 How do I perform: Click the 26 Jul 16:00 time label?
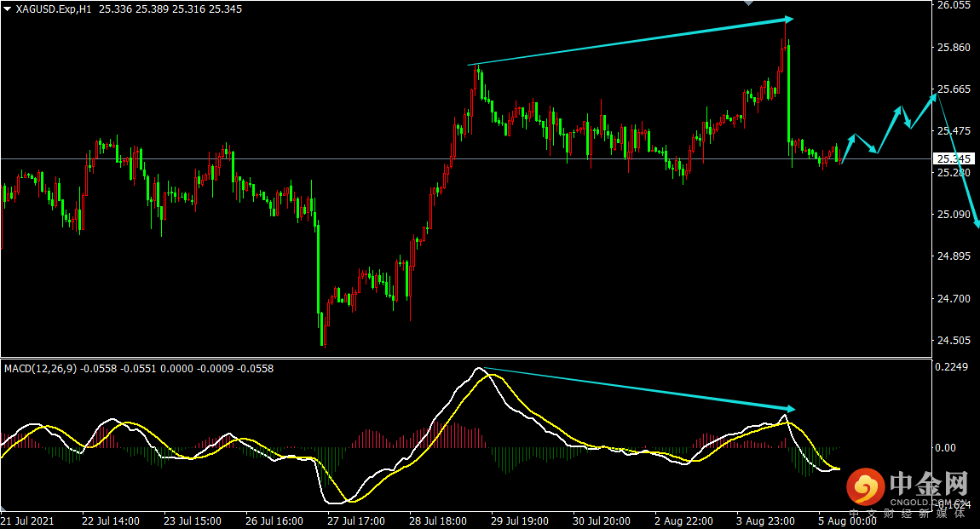click(x=274, y=520)
